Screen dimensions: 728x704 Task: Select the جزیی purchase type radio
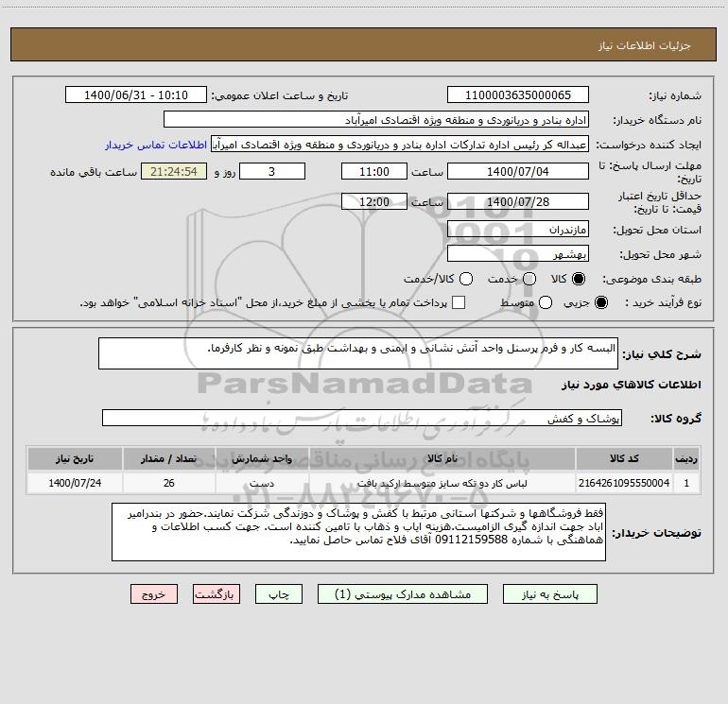[600, 302]
